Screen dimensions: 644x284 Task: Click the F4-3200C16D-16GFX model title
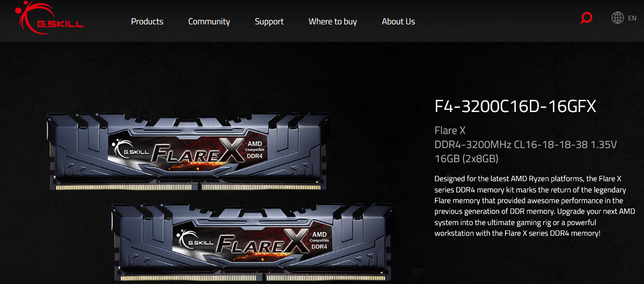point(515,106)
